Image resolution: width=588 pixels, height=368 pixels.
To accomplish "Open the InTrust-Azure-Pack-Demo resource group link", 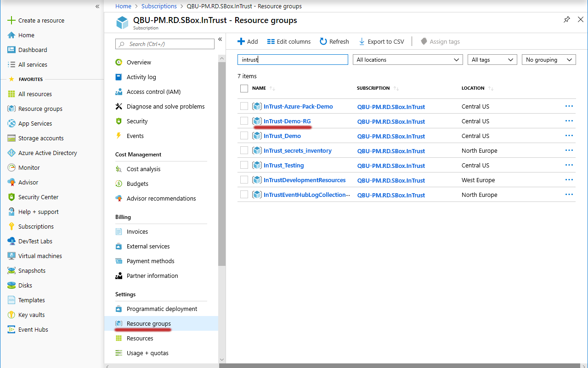I will coord(298,106).
